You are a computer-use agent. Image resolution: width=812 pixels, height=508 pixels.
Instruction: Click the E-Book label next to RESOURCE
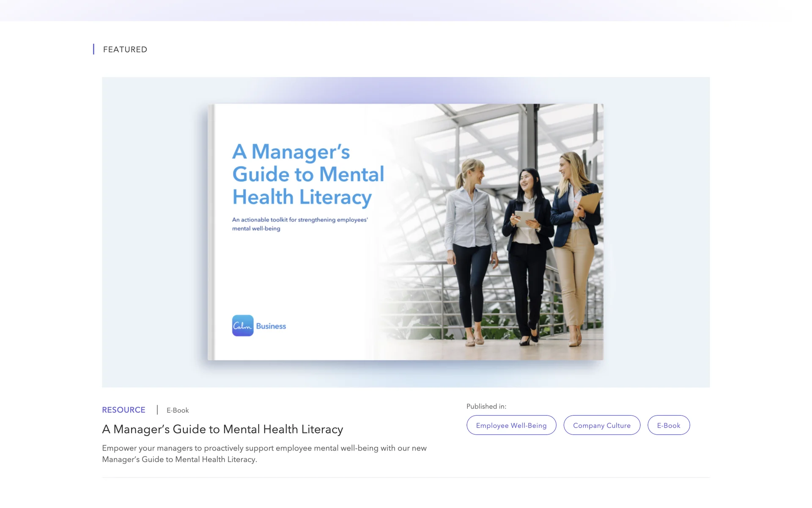(178, 410)
